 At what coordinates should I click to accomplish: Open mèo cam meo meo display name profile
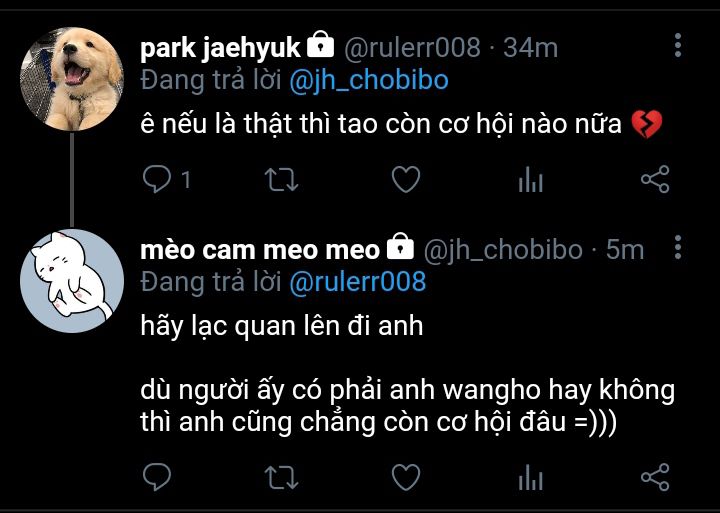pos(260,250)
